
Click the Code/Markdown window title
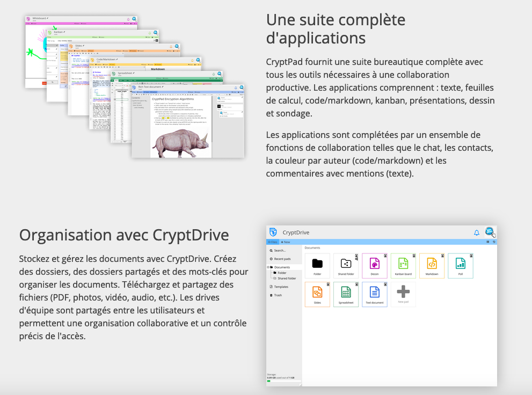(106, 60)
